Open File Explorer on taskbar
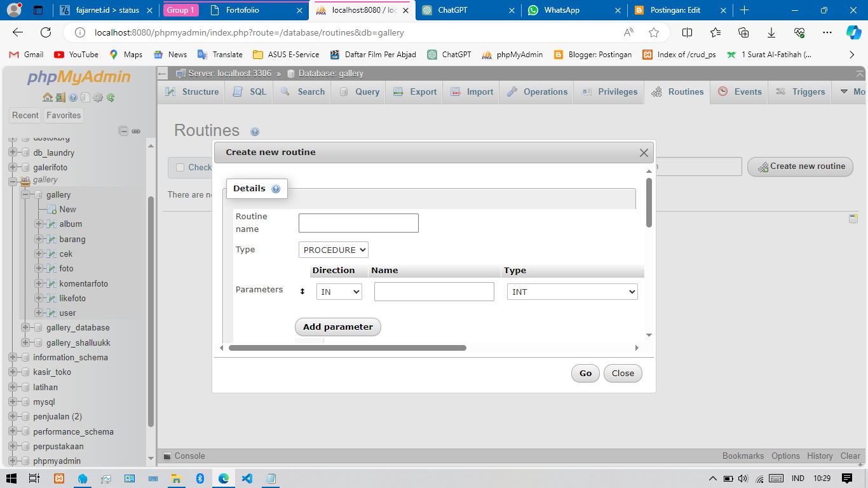868x488 pixels. pyautogui.click(x=176, y=478)
